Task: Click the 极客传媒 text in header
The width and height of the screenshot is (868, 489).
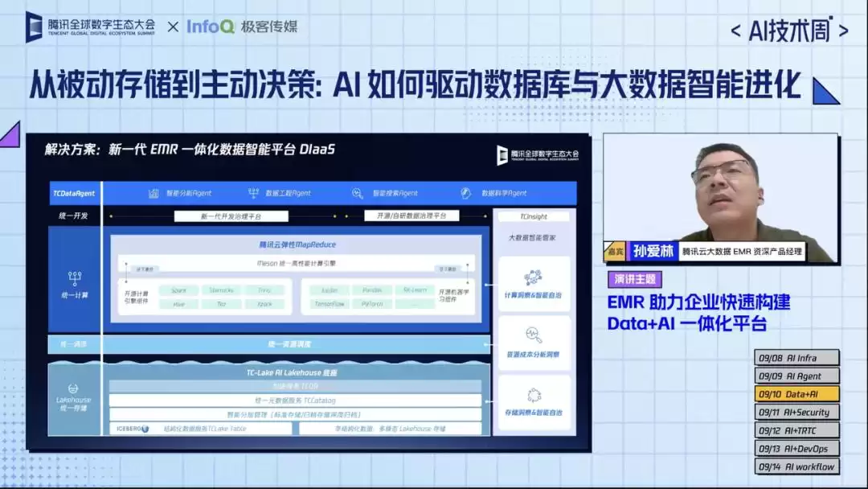Action: pyautogui.click(x=269, y=26)
